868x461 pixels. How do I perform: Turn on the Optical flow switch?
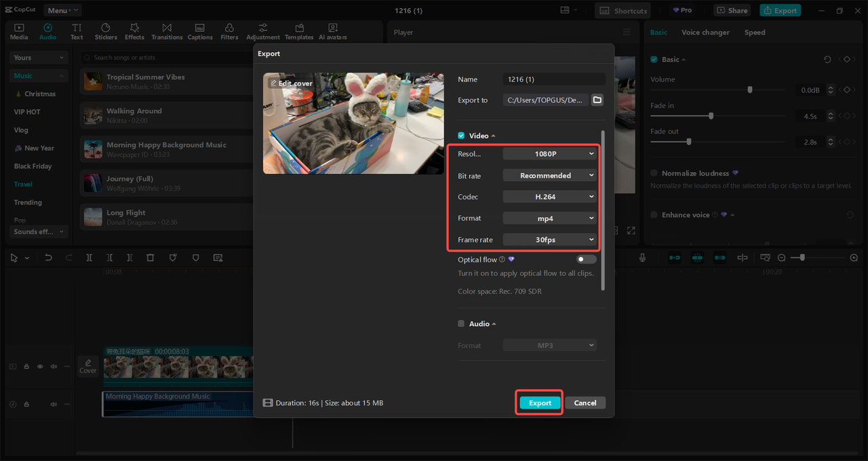point(587,259)
